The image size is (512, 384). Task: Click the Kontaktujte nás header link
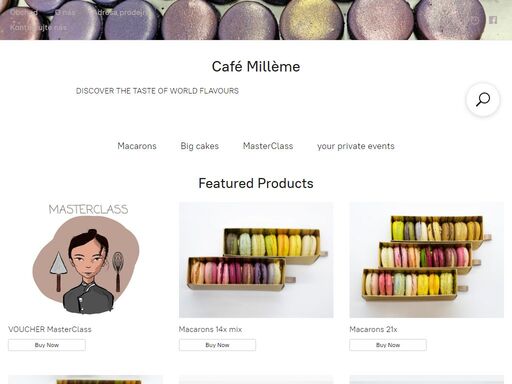tap(38, 27)
